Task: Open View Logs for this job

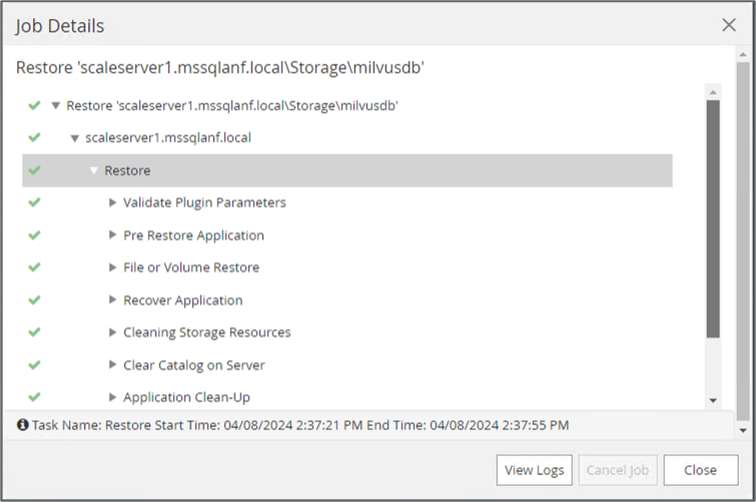Action: pos(534,470)
